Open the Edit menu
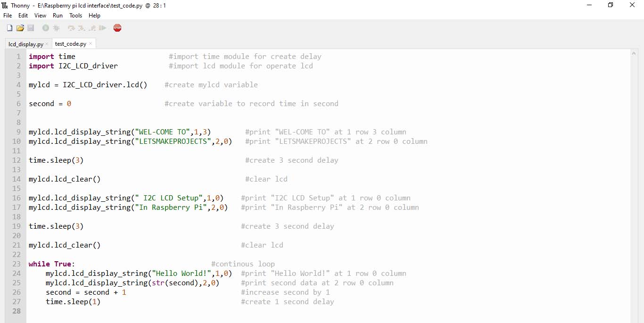Image resolution: width=644 pixels, height=323 pixels. (x=23, y=16)
